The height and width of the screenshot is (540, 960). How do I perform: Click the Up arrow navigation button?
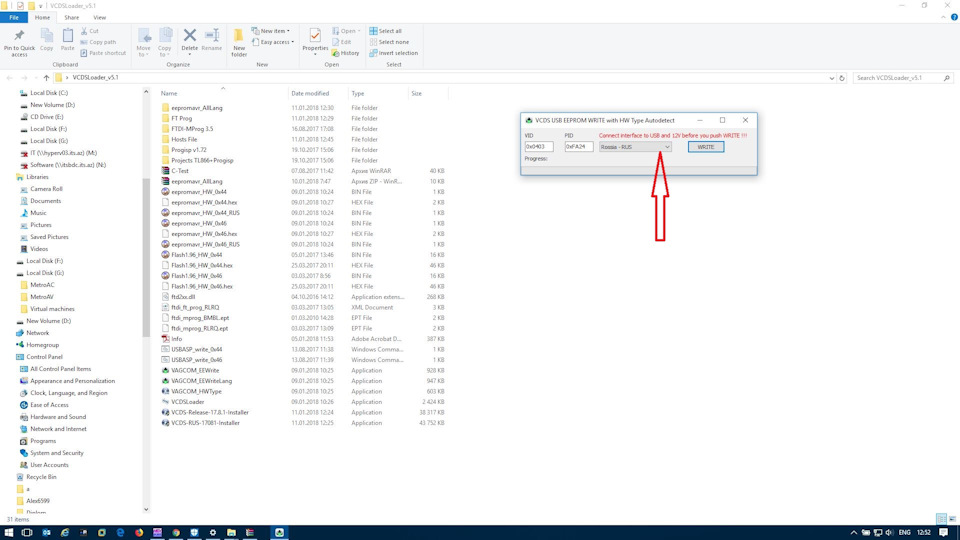[x=47, y=78]
